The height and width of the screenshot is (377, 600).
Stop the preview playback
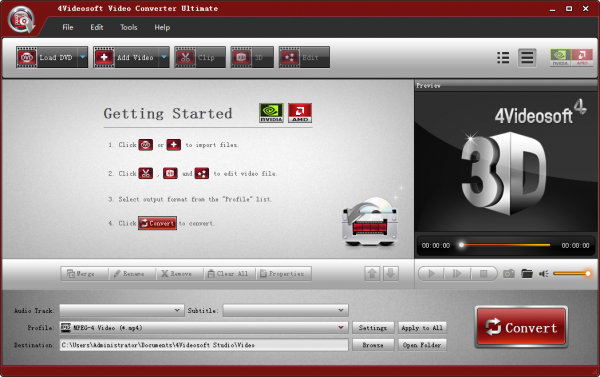point(484,274)
